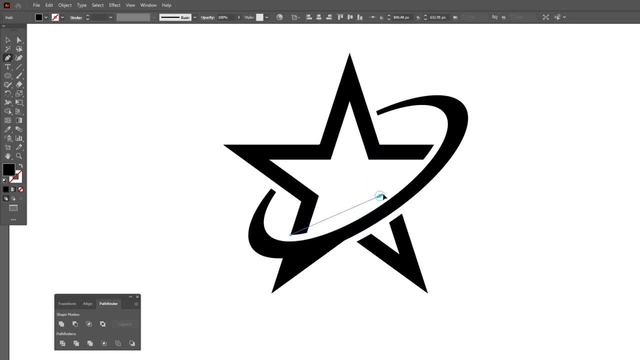Select the Slice tool

pyautogui.click(x=19, y=147)
